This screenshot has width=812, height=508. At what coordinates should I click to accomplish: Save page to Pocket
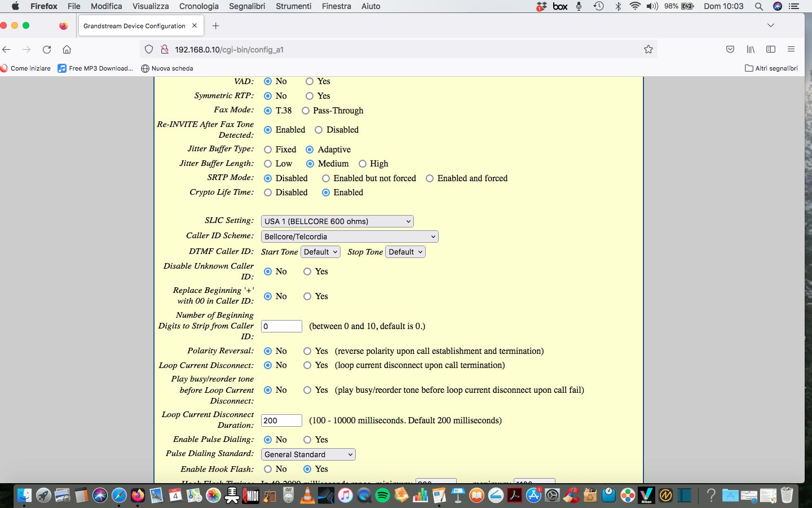pos(730,50)
